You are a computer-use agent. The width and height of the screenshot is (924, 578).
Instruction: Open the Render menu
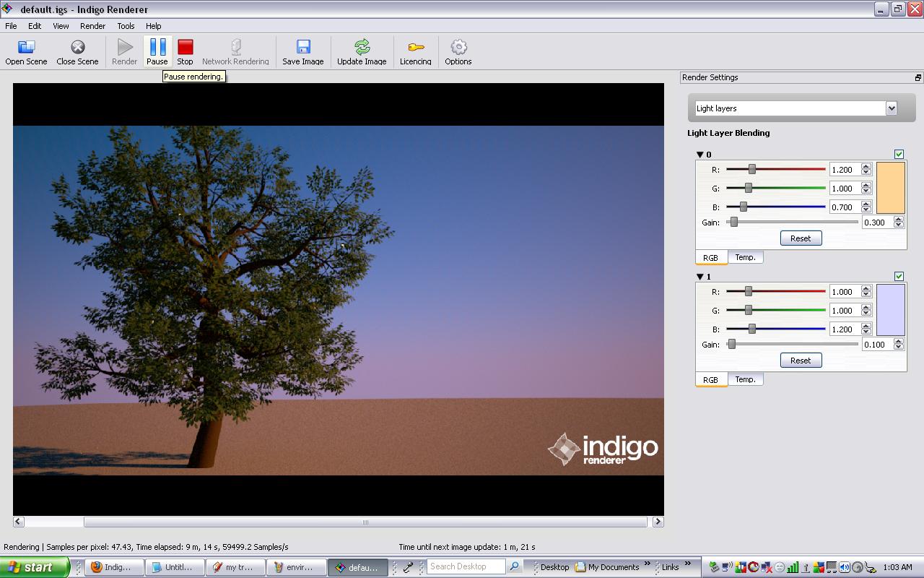point(92,26)
